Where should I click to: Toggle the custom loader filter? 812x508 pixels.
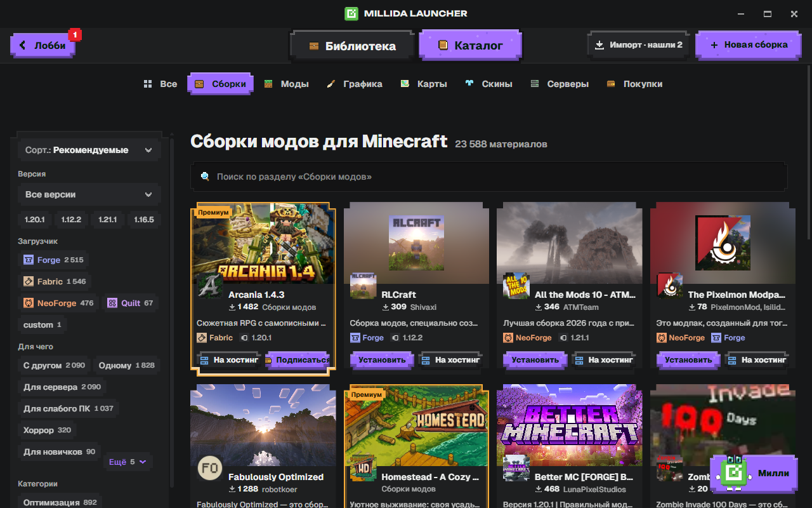coord(43,324)
